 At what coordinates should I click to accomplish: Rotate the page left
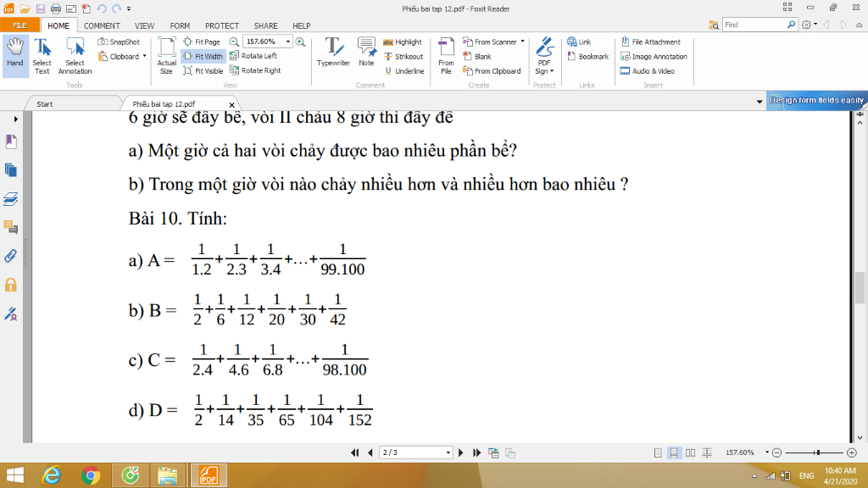click(x=253, y=56)
